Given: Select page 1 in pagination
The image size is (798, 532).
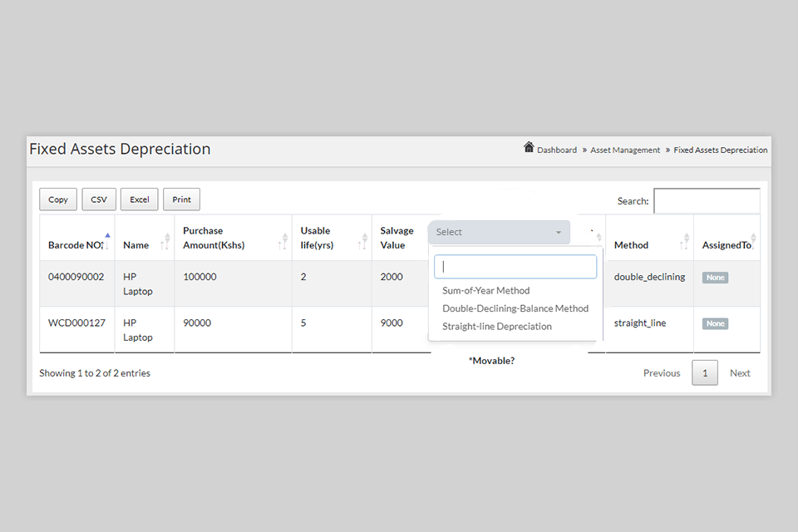Looking at the screenshot, I should tap(705, 372).
